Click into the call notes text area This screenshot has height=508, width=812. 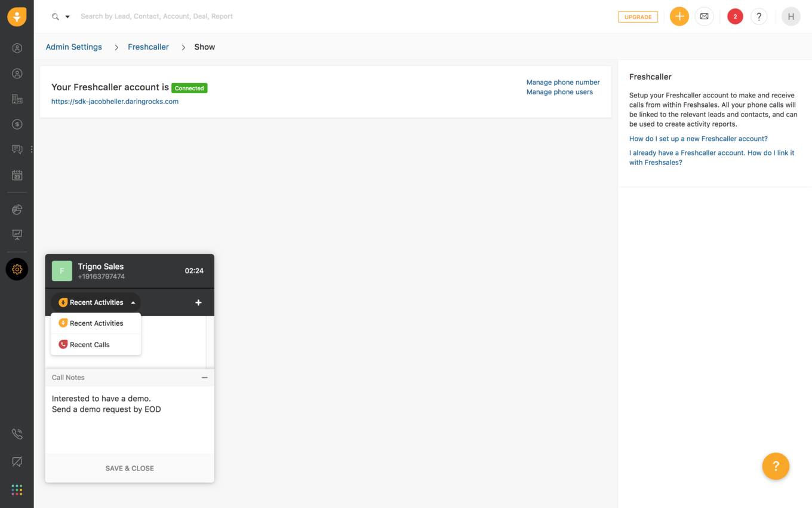130,420
